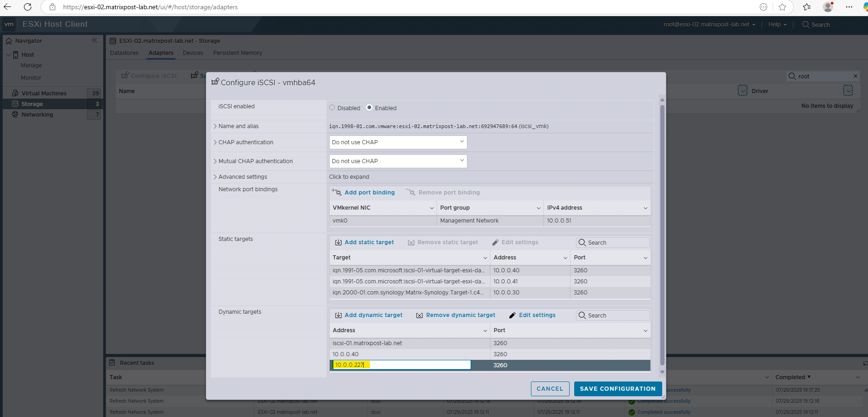Screen dimensions: 868x417
Task: Select Networking in the Navigator sidebar
Action: click(37, 114)
